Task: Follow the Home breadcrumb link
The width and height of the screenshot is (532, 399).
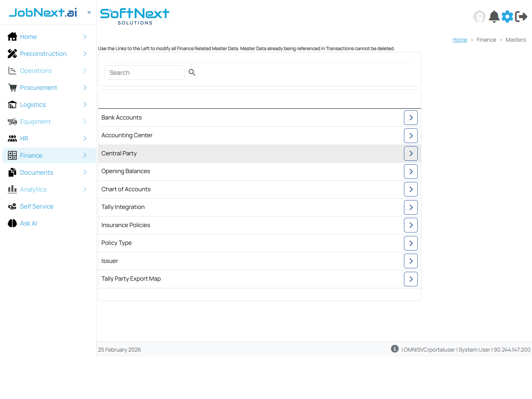Action: (x=459, y=40)
